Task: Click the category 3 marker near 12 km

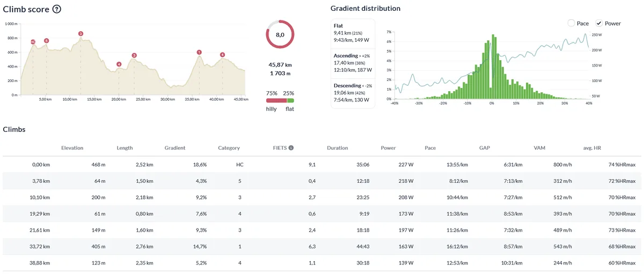Action: pyautogui.click(x=80, y=34)
